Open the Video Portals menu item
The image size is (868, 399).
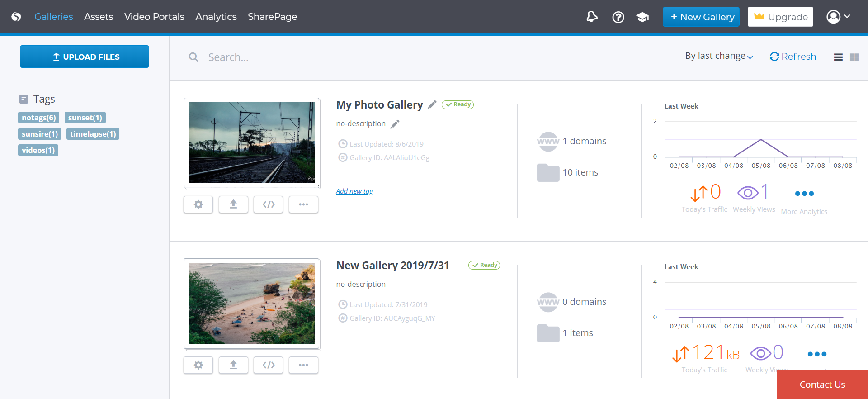[x=154, y=17]
